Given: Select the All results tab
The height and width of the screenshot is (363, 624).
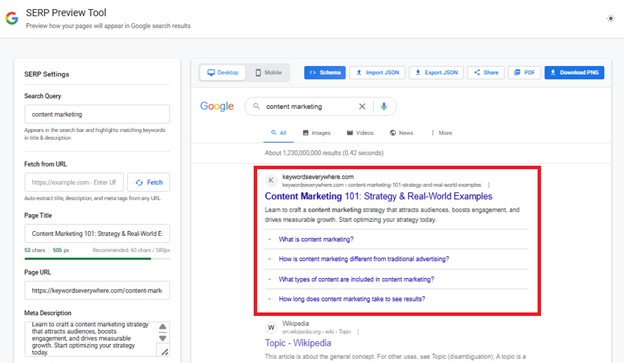Looking at the screenshot, I should pyautogui.click(x=279, y=133).
